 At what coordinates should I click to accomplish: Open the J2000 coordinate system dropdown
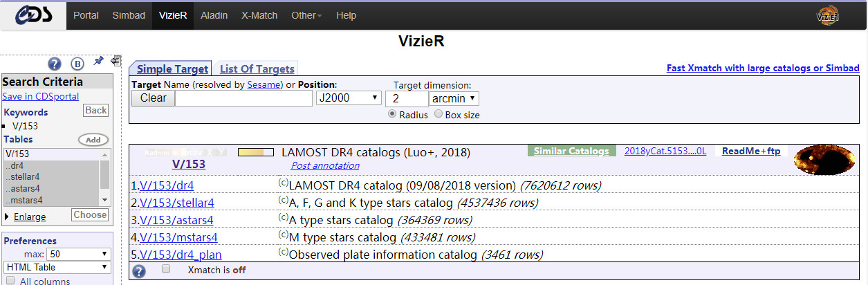(x=349, y=98)
